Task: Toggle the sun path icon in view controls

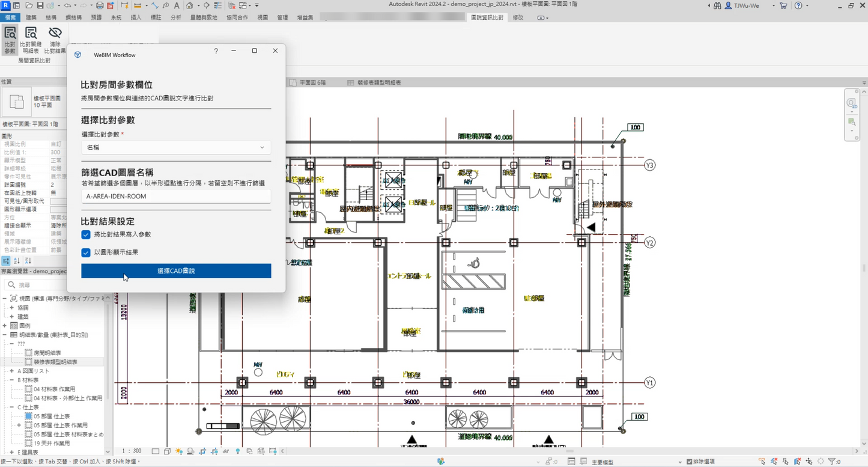Action: 179,451
